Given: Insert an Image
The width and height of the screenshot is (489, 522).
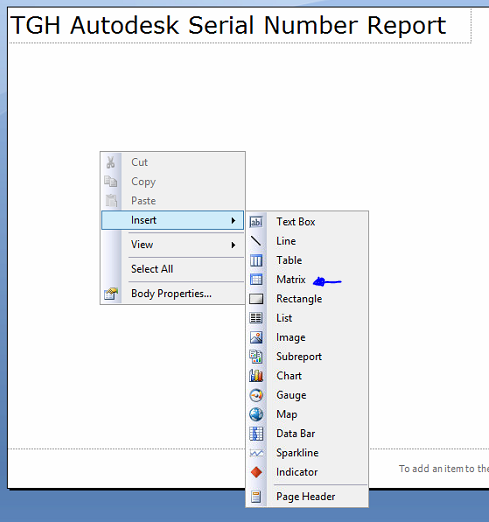Looking at the screenshot, I should 307,337.
